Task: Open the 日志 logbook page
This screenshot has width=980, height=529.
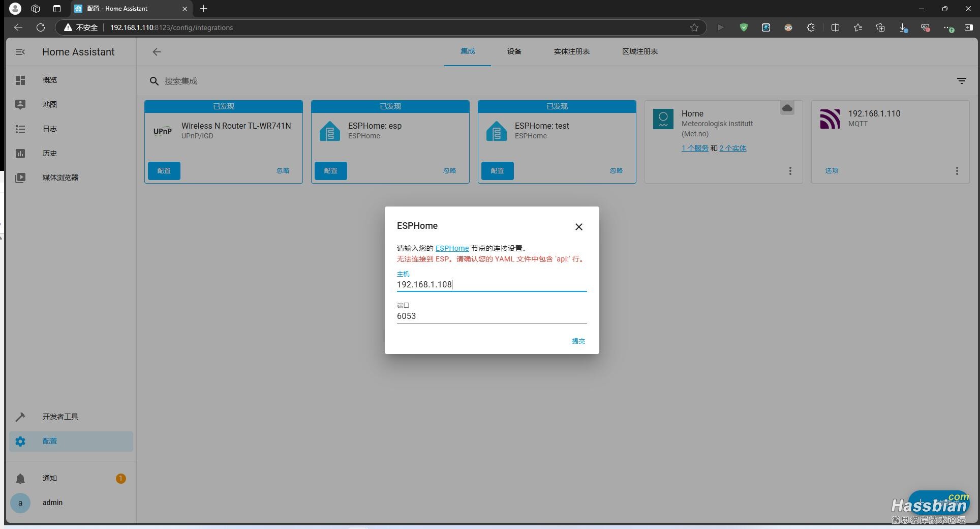Action: point(71,129)
